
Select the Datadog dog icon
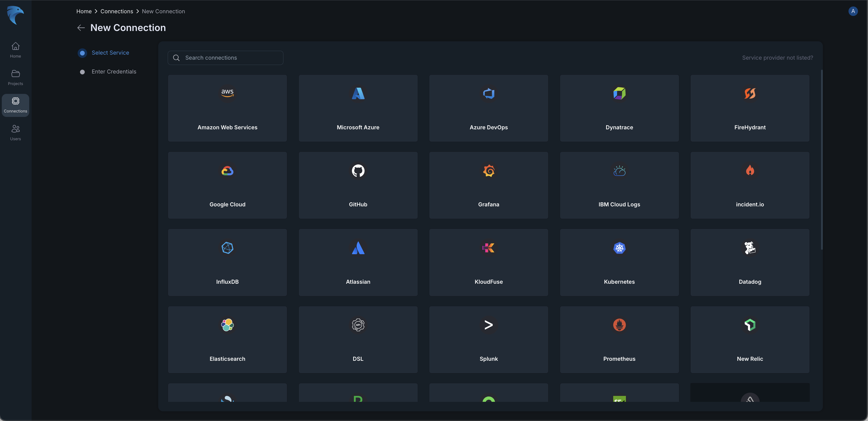[750, 248]
